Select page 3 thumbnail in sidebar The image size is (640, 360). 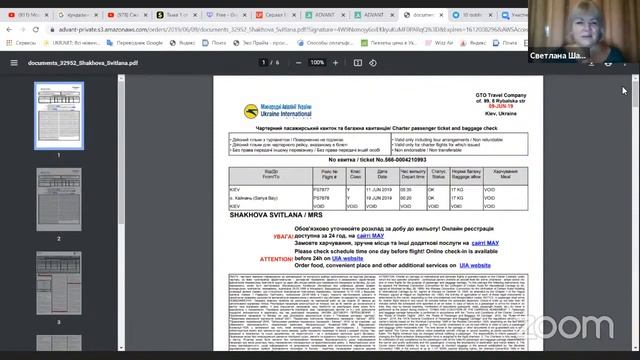pyautogui.click(x=59, y=283)
